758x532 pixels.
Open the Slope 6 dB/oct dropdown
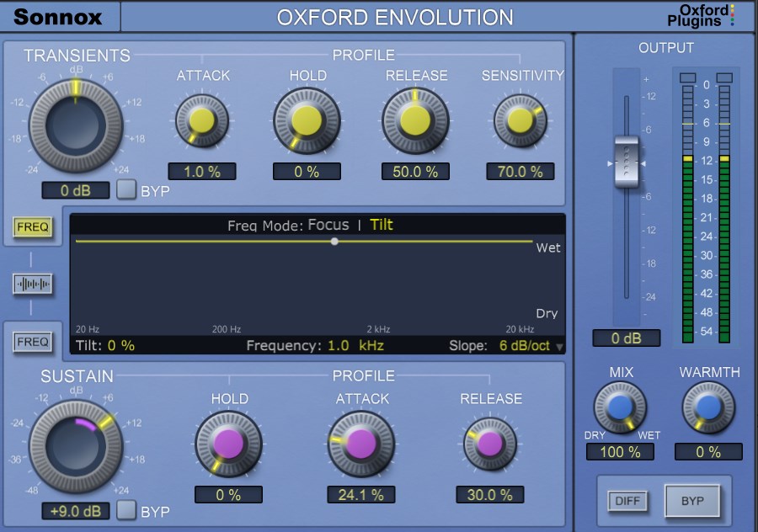(559, 346)
